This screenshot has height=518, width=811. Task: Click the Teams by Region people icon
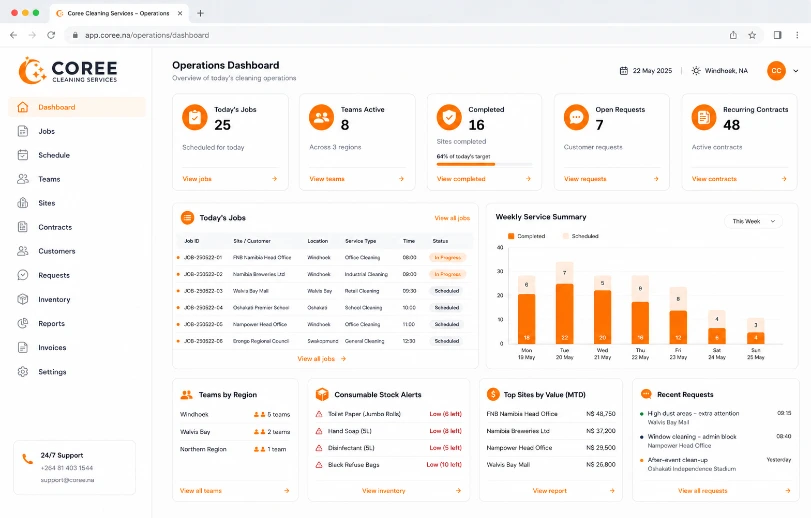pyautogui.click(x=186, y=394)
